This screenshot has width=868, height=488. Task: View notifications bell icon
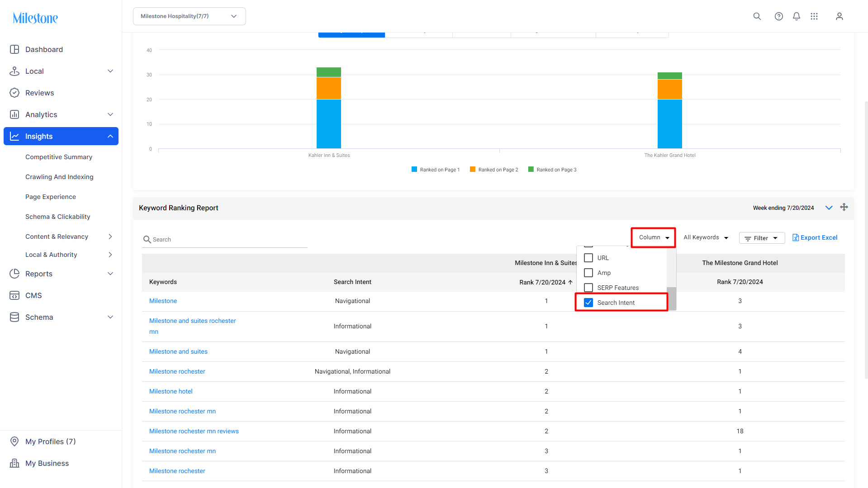[796, 16]
